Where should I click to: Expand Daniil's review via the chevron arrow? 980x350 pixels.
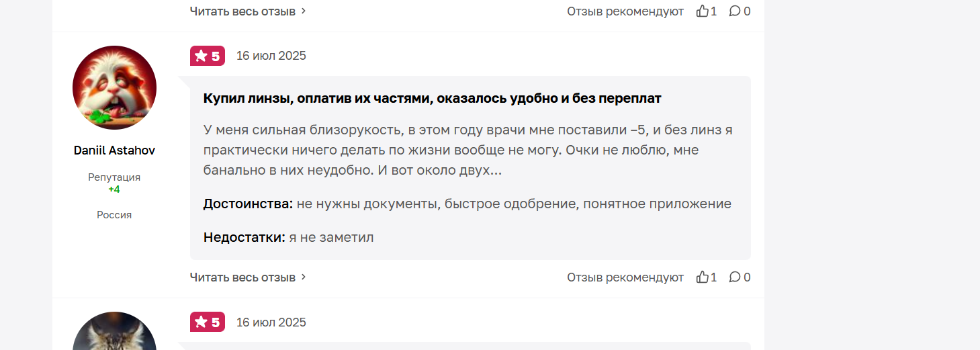tap(304, 277)
